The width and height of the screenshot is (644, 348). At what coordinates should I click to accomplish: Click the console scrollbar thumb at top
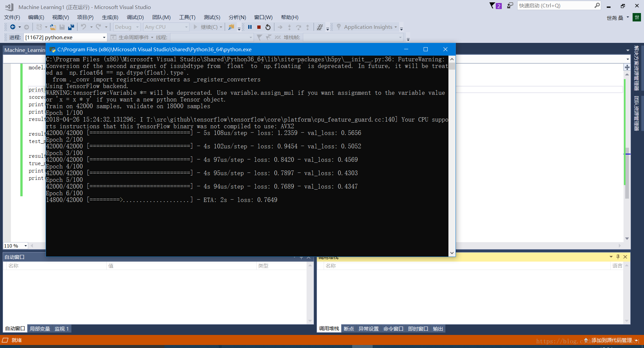pos(452,66)
